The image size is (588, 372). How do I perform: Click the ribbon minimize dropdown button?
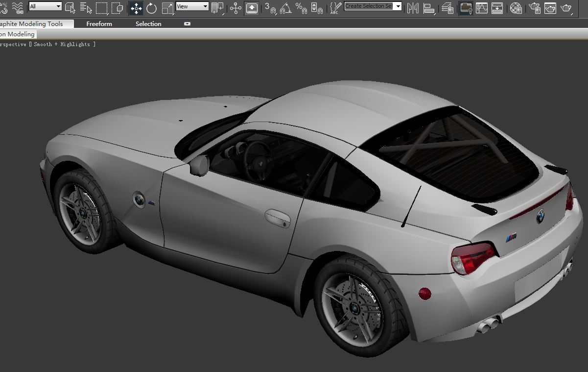pos(187,24)
